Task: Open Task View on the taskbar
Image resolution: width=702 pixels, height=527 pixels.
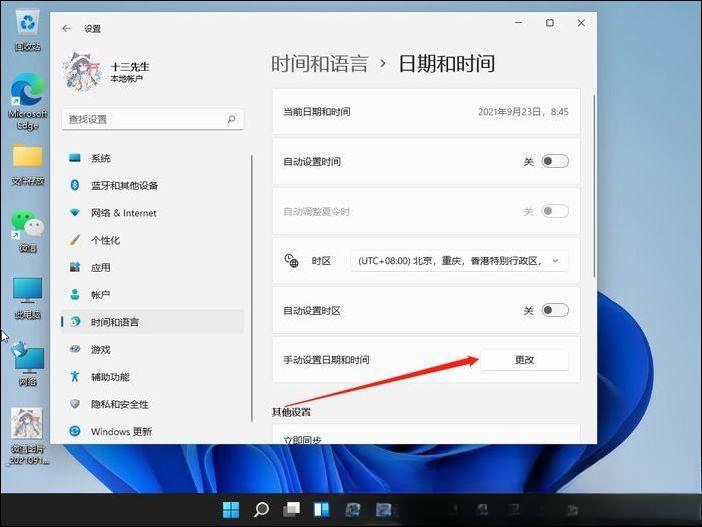Action: [291, 510]
